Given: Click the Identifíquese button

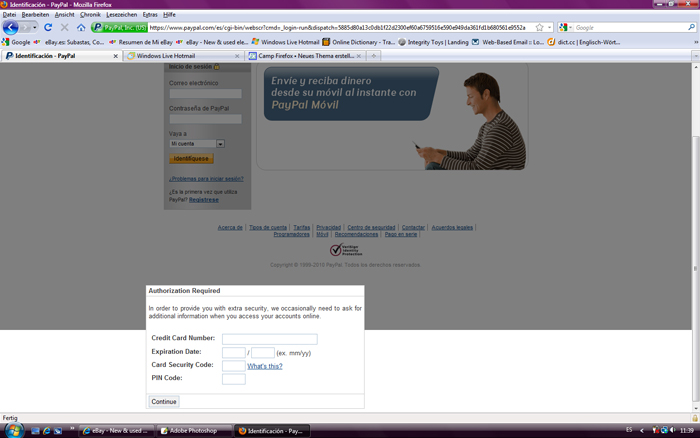Looking at the screenshot, I should (191, 159).
